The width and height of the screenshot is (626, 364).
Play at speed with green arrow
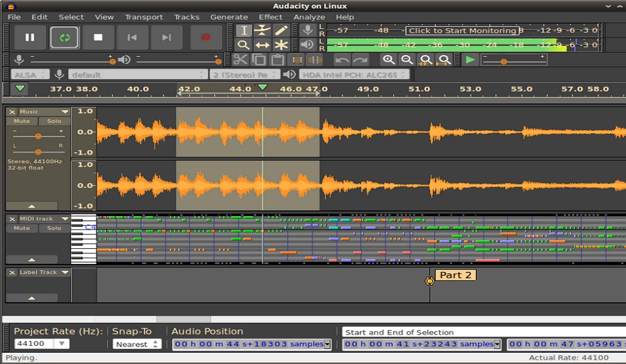470,60
